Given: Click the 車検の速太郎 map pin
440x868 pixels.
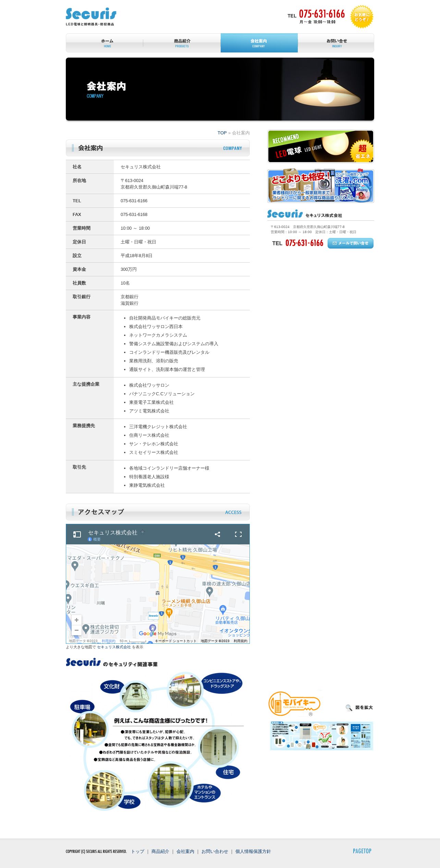Looking at the screenshot, I should pyautogui.click(x=209, y=591).
